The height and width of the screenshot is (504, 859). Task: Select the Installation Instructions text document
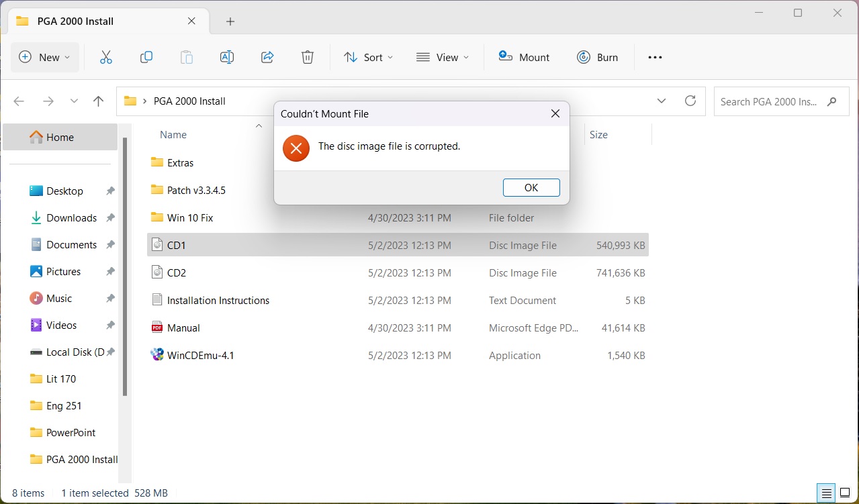(398, 300)
